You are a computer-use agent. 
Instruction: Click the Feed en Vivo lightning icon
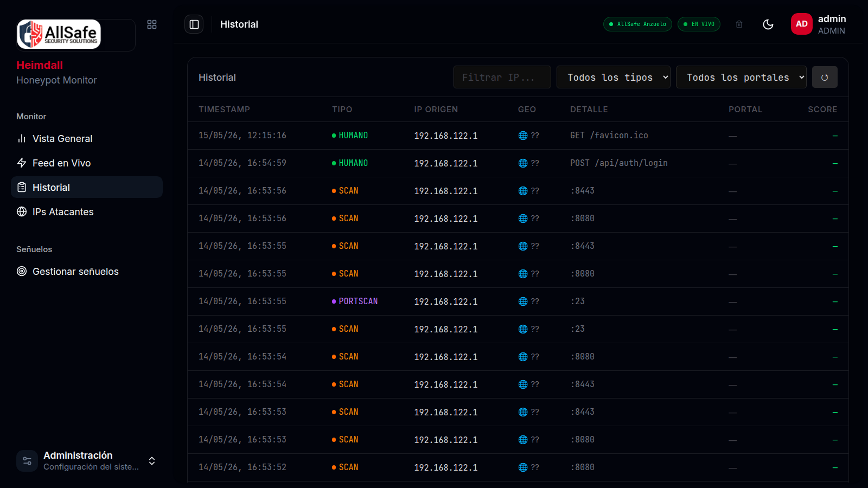[22, 163]
